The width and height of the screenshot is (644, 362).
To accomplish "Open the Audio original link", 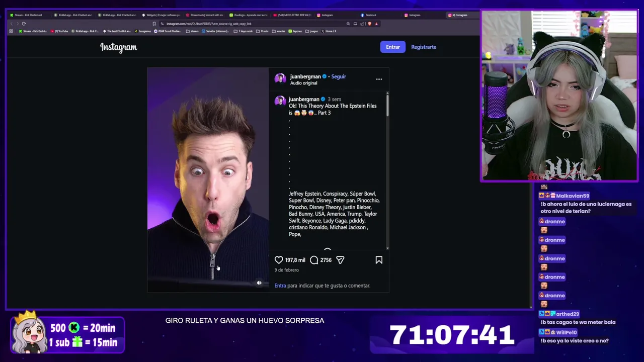I will coord(304,83).
